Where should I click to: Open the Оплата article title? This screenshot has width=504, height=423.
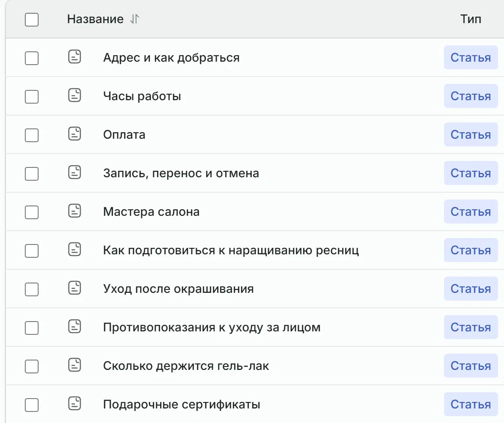point(124,135)
